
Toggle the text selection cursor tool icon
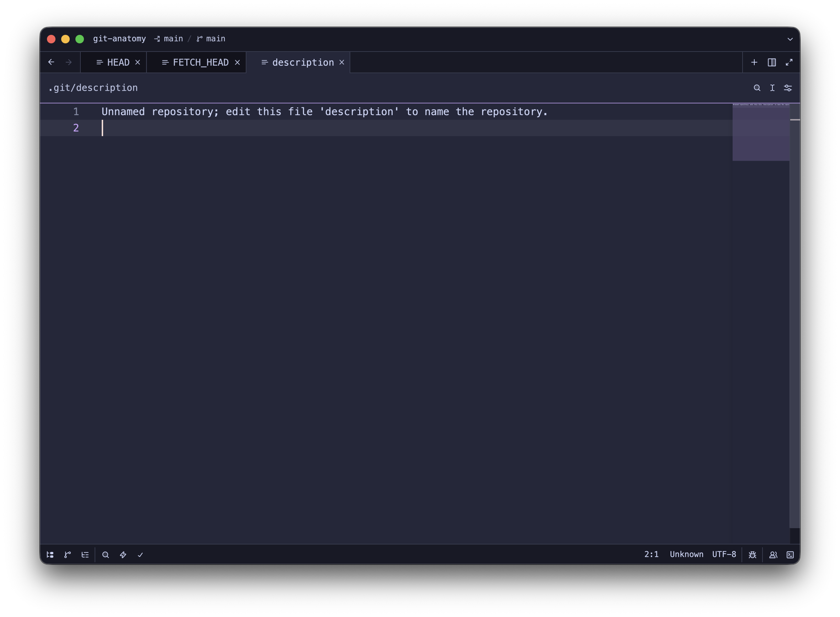click(772, 88)
